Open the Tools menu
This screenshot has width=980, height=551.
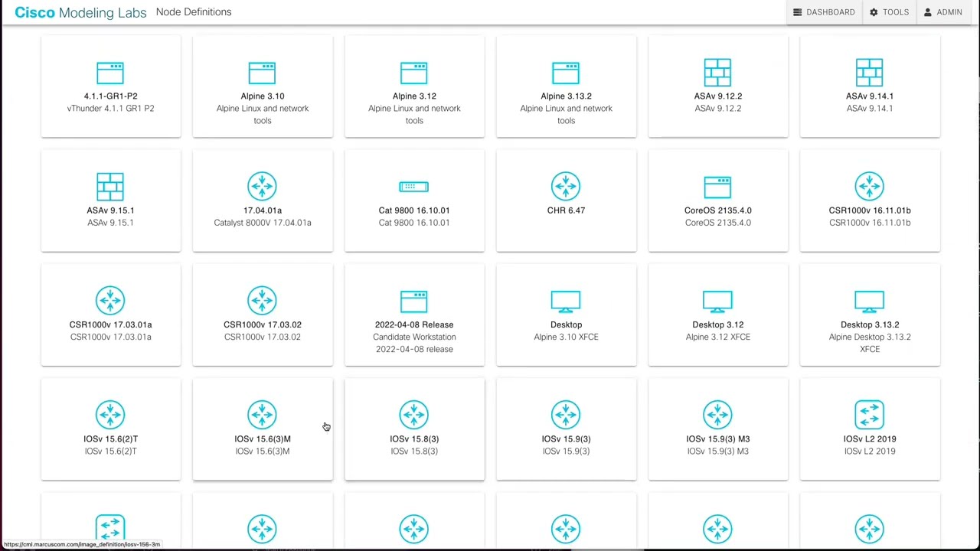tap(889, 12)
